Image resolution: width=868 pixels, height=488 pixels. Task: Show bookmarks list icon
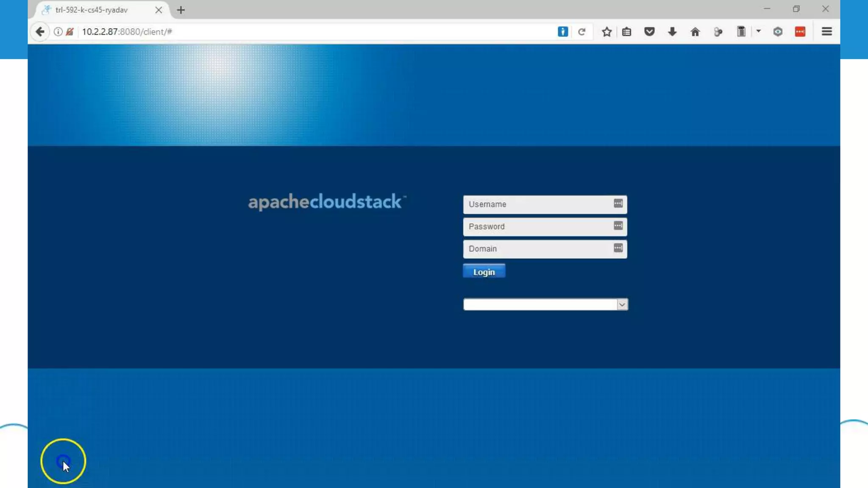627,32
